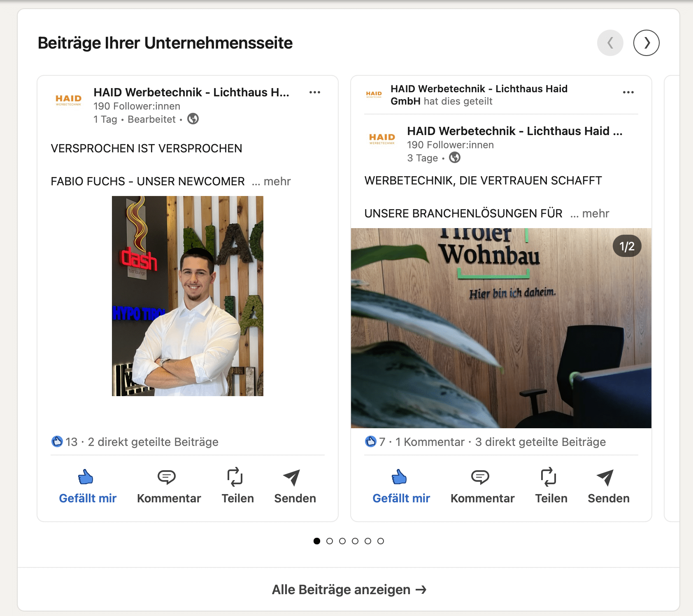This screenshot has width=693, height=616.
Task: Click reaction count 7
Action: (382, 442)
